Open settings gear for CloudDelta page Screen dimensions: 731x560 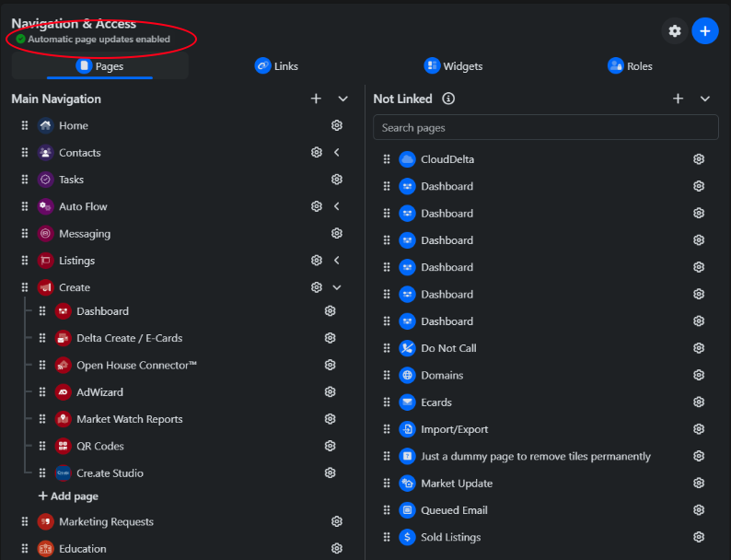pos(699,159)
